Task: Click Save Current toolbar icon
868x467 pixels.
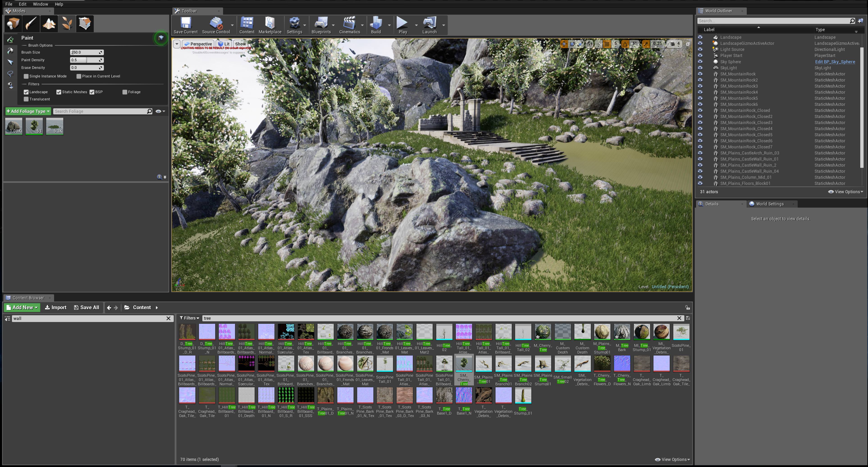Action: [186, 25]
